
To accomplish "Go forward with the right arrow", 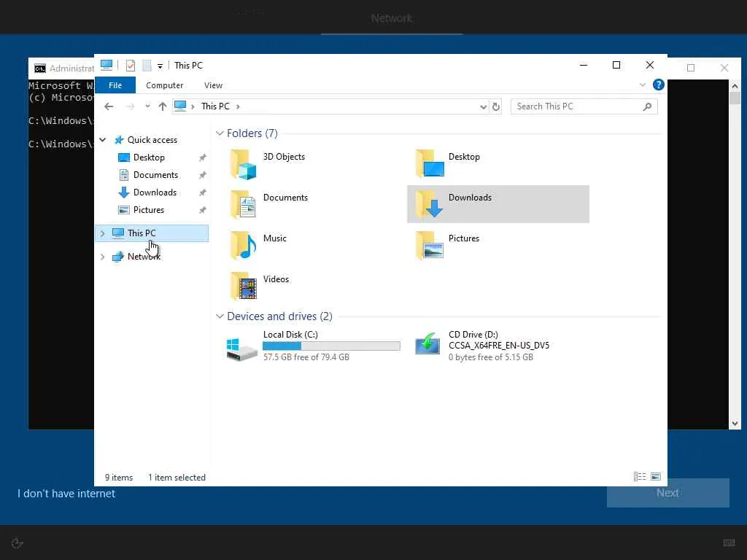I will click(130, 106).
